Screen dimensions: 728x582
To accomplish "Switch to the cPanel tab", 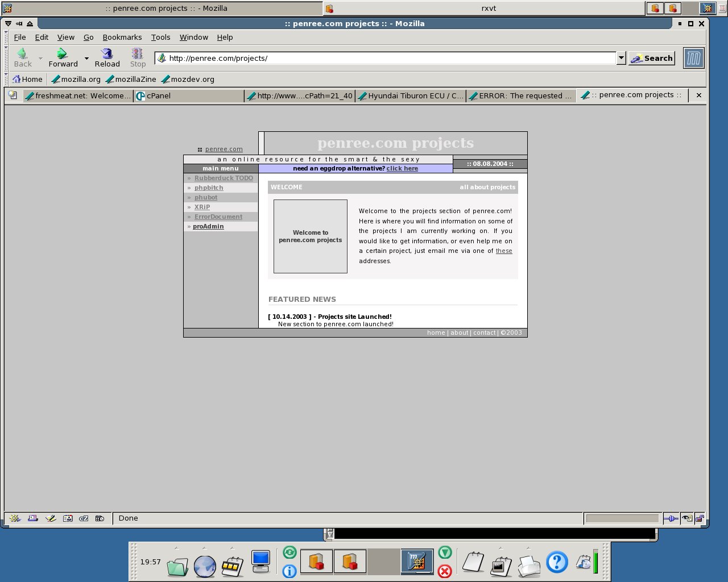I will [189, 95].
